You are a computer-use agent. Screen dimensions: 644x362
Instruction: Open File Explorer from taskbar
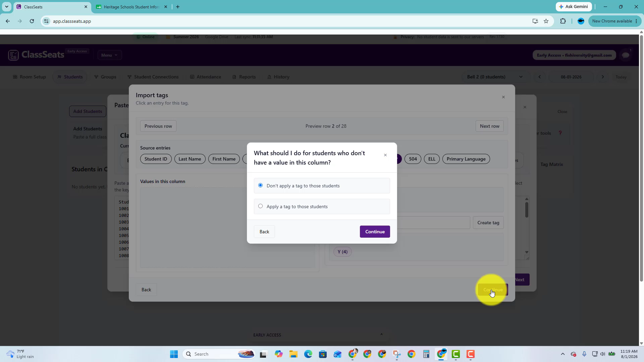coord(293,354)
